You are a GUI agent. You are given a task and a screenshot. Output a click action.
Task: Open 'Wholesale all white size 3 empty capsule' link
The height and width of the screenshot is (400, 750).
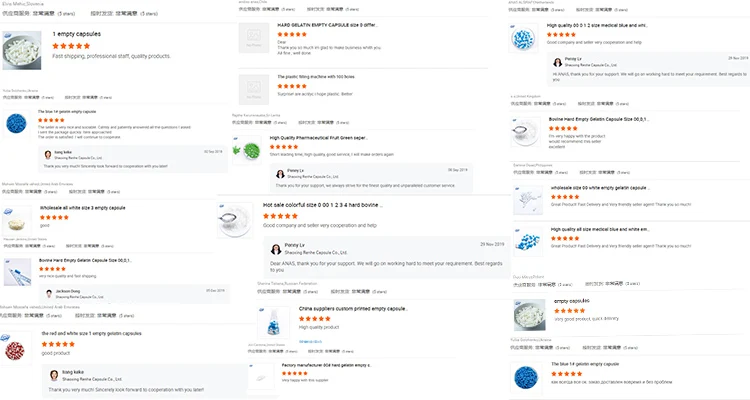tap(83, 207)
